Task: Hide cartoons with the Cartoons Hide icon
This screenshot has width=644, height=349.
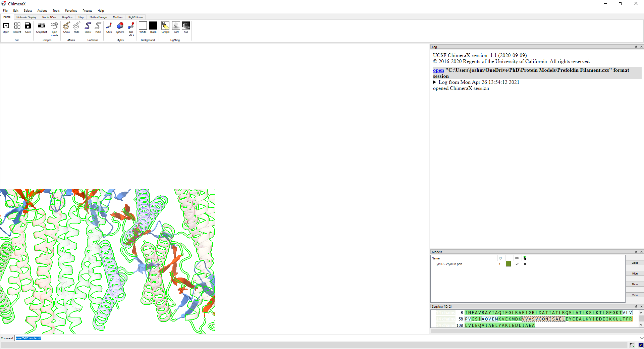Action: [x=98, y=26]
